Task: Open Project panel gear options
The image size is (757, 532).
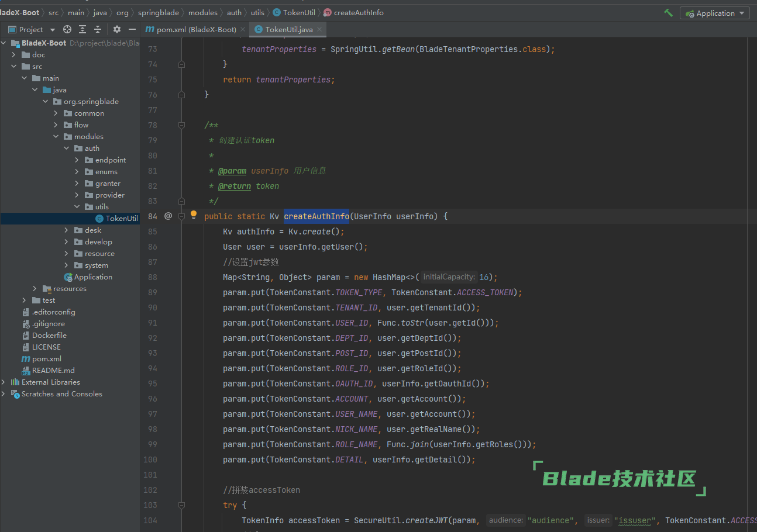Action: [117, 29]
